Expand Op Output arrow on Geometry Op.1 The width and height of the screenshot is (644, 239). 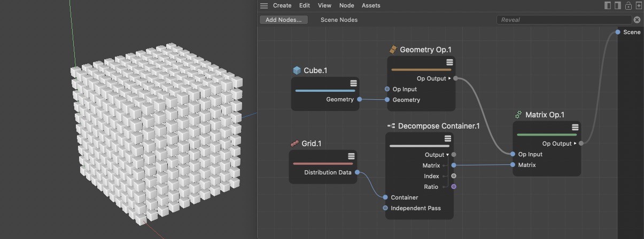[449, 78]
